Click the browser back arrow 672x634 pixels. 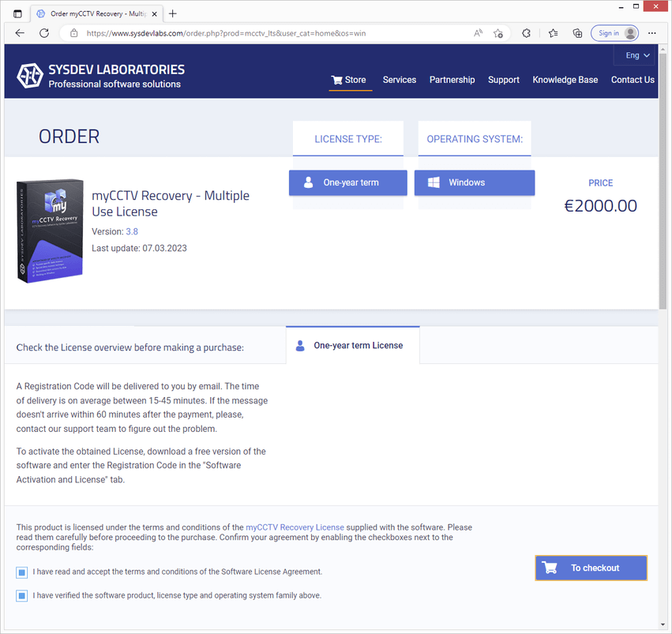pos(20,33)
